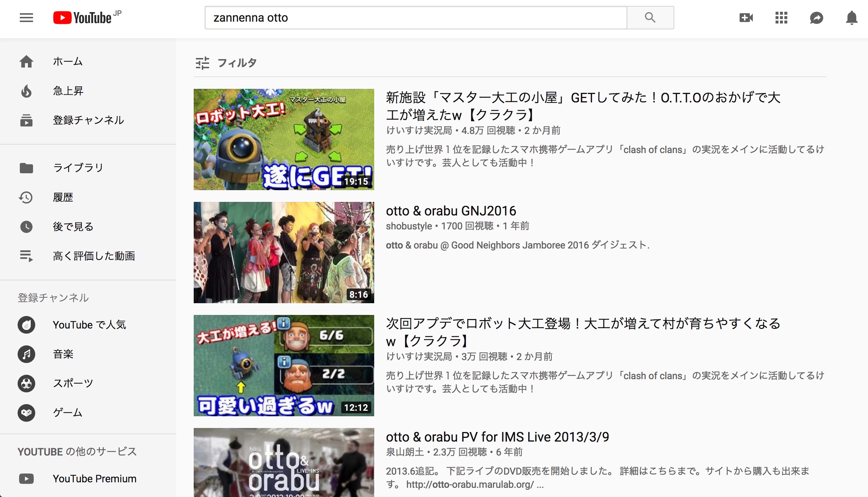The width and height of the screenshot is (868, 497).
Task: Click the subscriptions icon beside 登録チャンネル
Action: pos(26,120)
